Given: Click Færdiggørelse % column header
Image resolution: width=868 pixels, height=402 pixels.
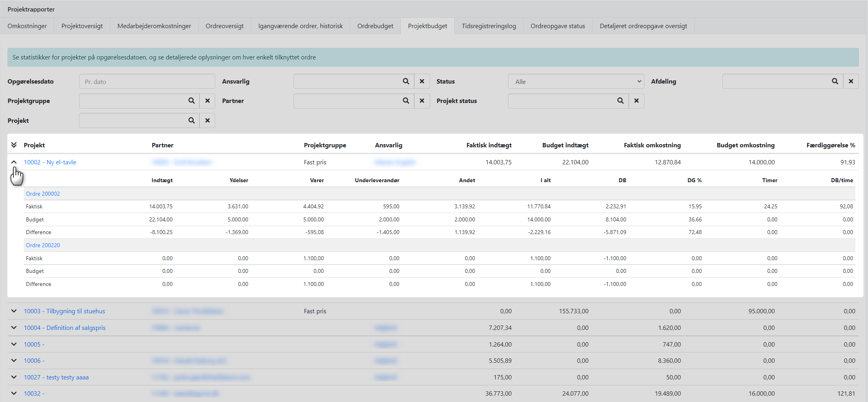Looking at the screenshot, I should point(831,145).
